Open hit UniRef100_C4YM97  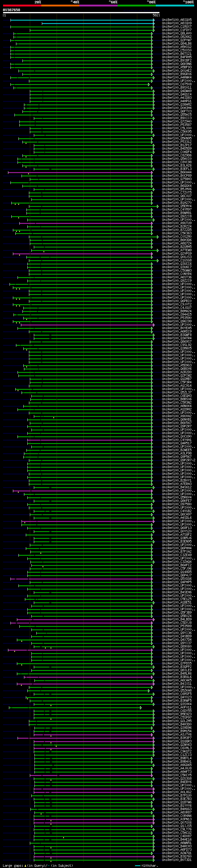click(x=177, y=210)
